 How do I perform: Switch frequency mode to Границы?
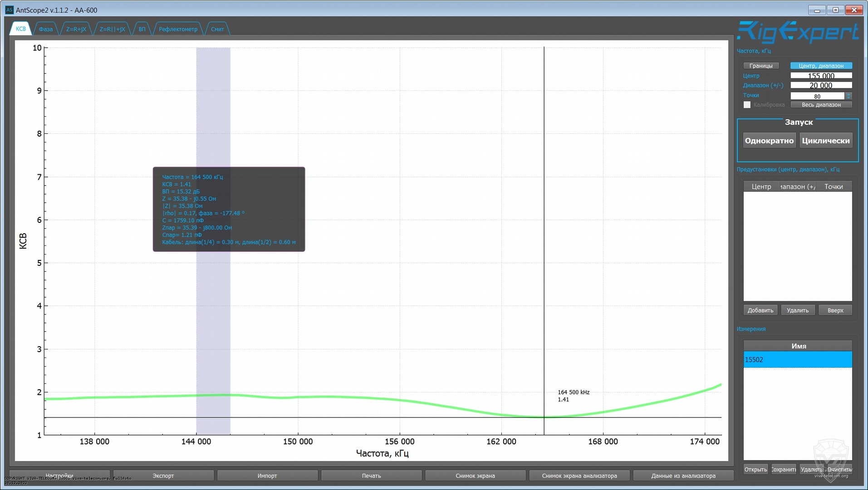point(761,66)
